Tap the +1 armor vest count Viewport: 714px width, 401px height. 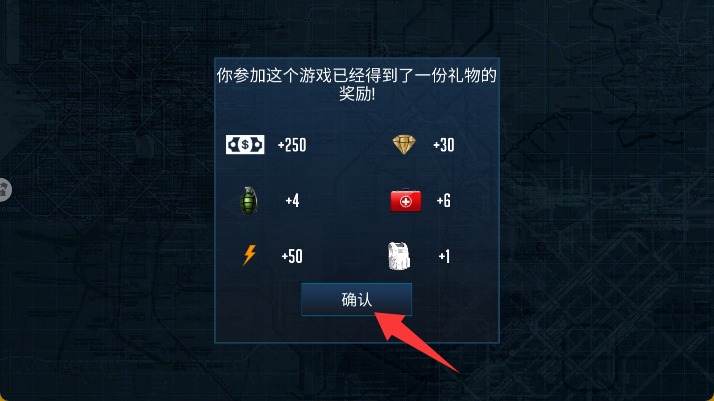pyautogui.click(x=444, y=256)
